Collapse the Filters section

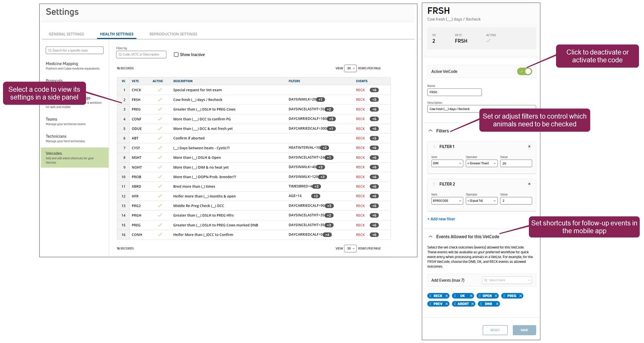pyautogui.click(x=430, y=131)
